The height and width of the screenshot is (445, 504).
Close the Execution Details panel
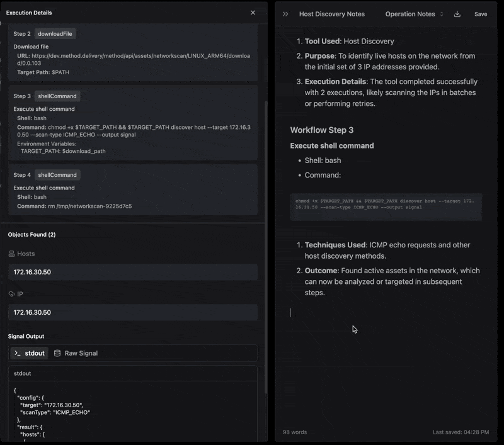tap(253, 13)
